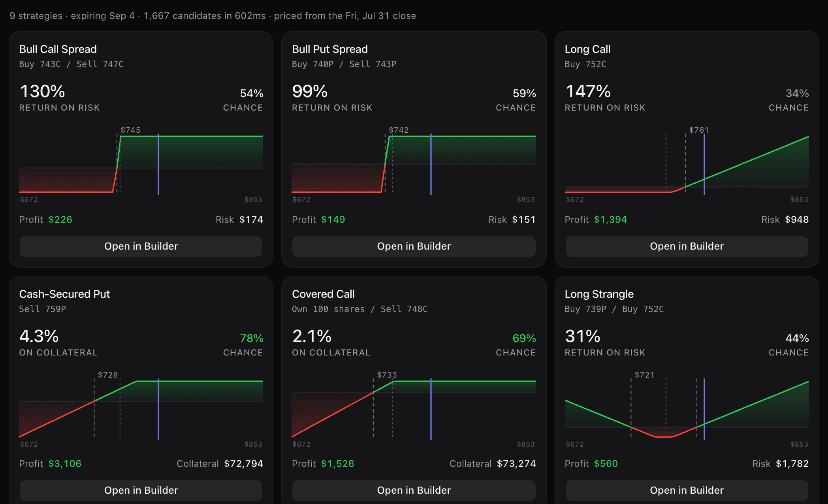Click legs text 'Buy 752C' on Long Call
Image resolution: width=828 pixels, height=504 pixels.
pyautogui.click(x=585, y=64)
